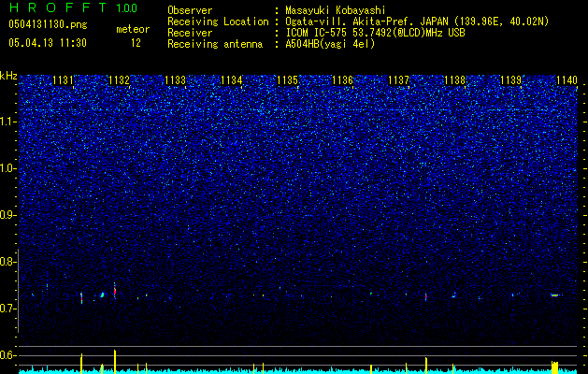Viewport: 588px width, 374px height.
Task: Click the date stamp 05.04.13 11:30
Action: pos(48,43)
